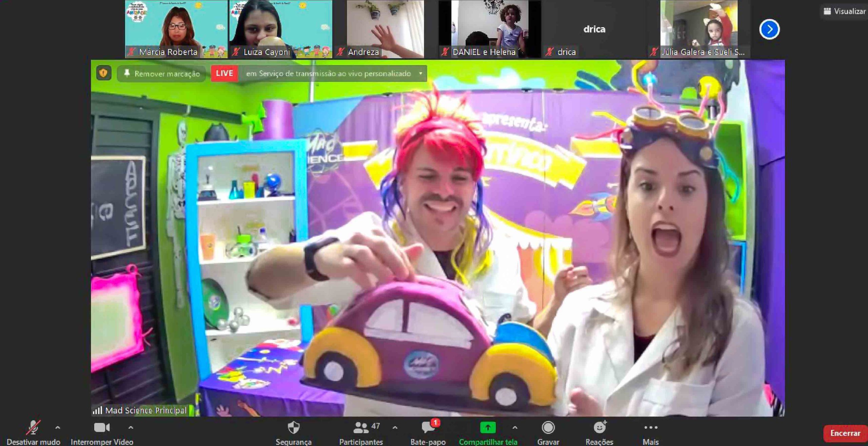Expand share options arrow beside Compartilhar tela
The height and width of the screenshot is (446, 868).
pyautogui.click(x=515, y=428)
